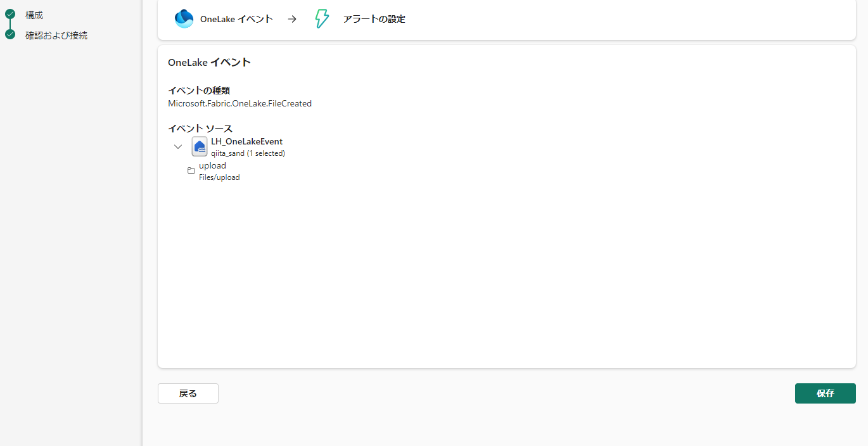Click the green checkmark beside 構成
868x446 pixels.
(10, 14)
